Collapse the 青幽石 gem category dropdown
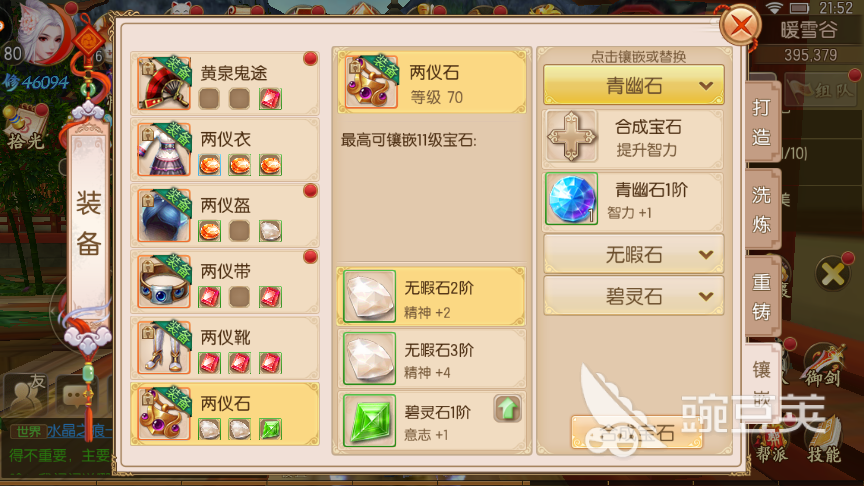864x486 pixels. (x=634, y=85)
